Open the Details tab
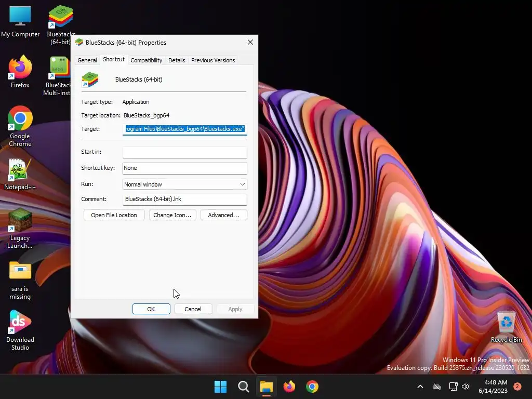 (177, 60)
